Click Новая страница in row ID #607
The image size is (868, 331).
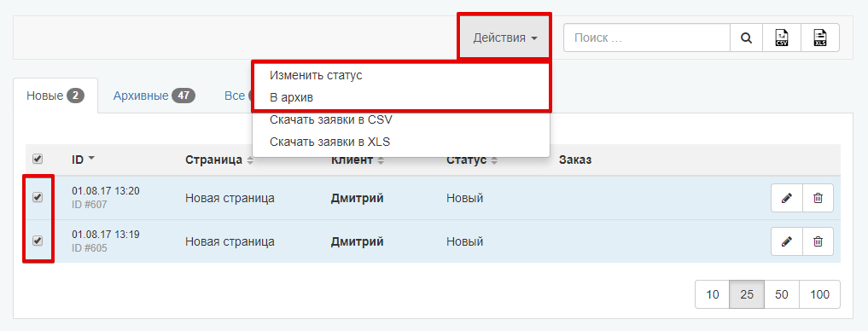[230, 198]
